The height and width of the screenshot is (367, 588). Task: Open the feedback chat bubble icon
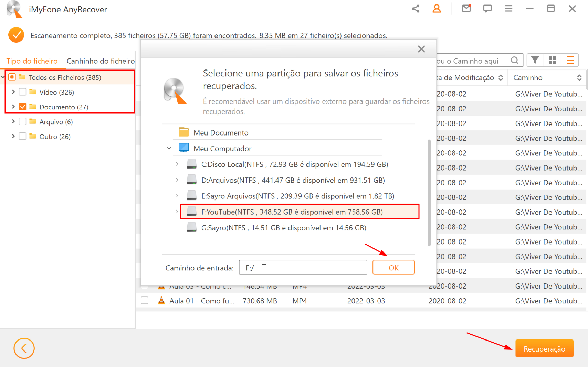coord(487,9)
